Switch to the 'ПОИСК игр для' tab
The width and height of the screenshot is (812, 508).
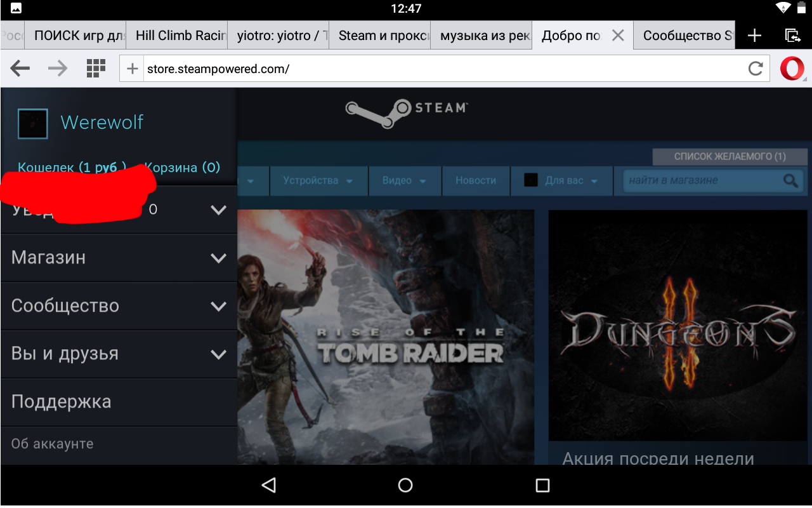click(x=75, y=36)
